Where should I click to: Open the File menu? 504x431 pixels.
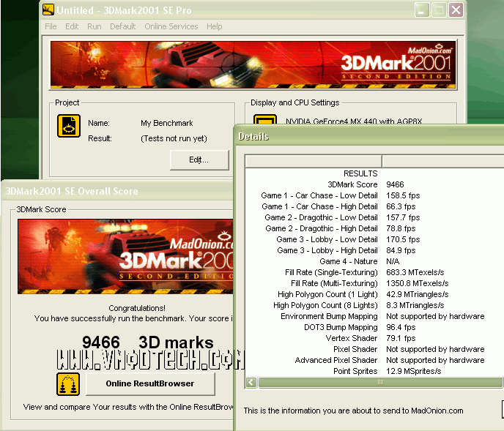[51, 26]
